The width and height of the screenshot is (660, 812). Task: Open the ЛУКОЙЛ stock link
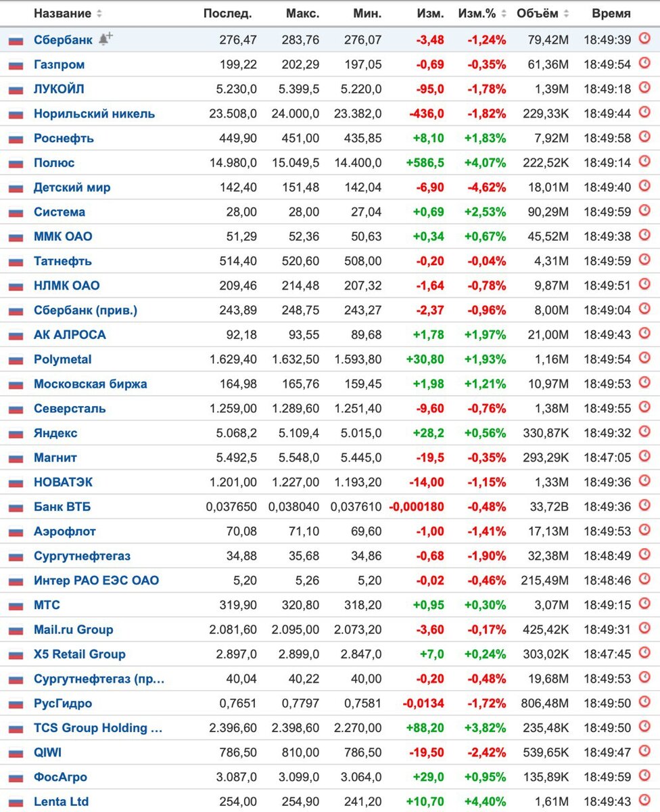tap(59, 89)
